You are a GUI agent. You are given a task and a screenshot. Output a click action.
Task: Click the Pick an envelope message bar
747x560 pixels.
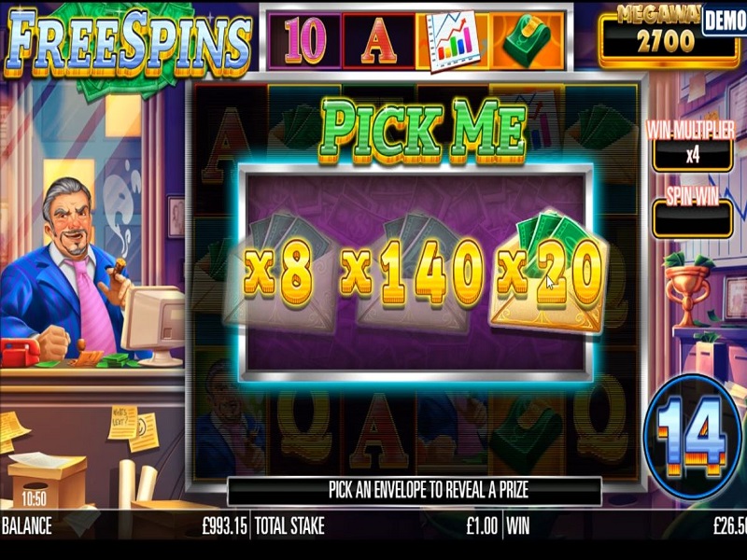point(415,489)
